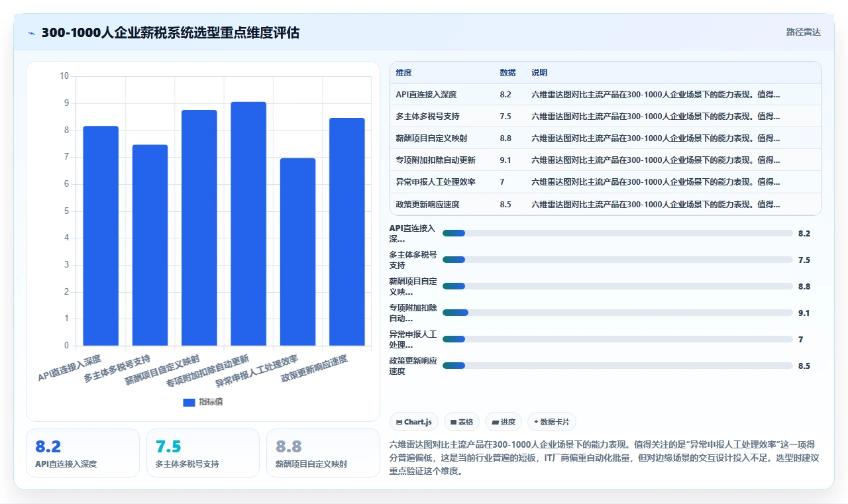
Task: Click the 7.5 progress bar for 多主体多税号
Action: pyautogui.click(x=617, y=260)
